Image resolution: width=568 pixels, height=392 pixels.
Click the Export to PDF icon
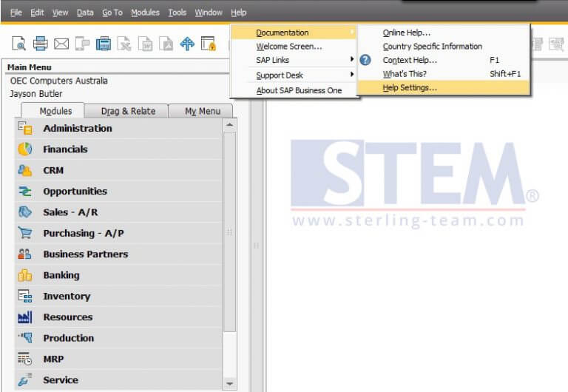[166, 44]
